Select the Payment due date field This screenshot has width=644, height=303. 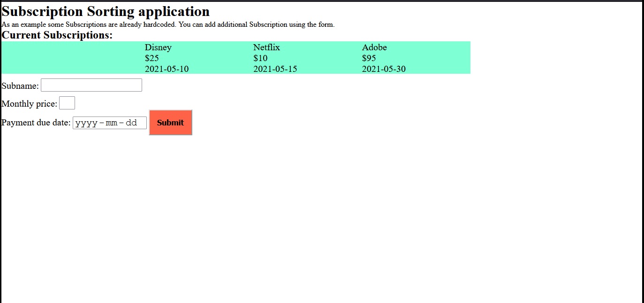coord(110,123)
